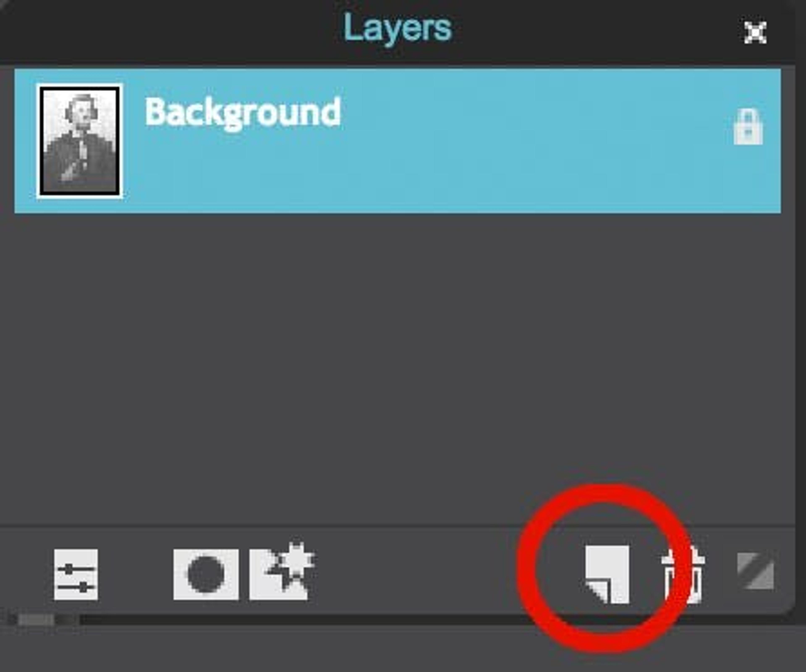This screenshot has width=806, height=672.
Task: Click the Background layer name text
Action: 243,113
